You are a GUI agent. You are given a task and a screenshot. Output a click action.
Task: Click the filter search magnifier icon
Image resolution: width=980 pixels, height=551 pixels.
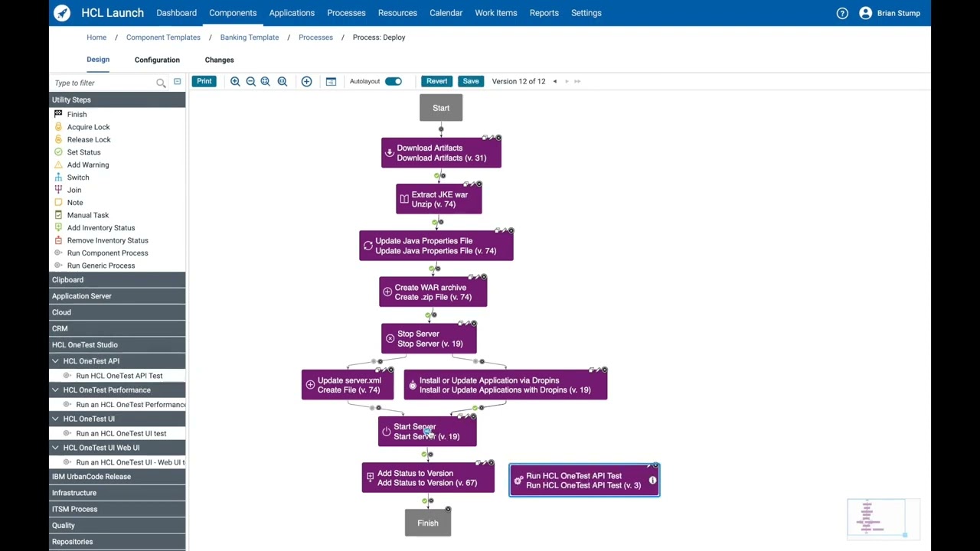[161, 83]
